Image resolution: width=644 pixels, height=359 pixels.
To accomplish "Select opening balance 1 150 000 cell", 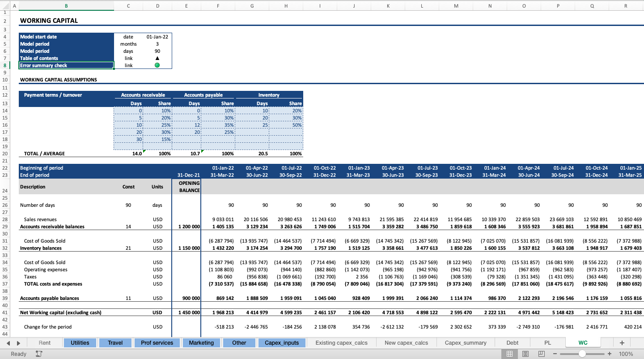I will (186, 248).
